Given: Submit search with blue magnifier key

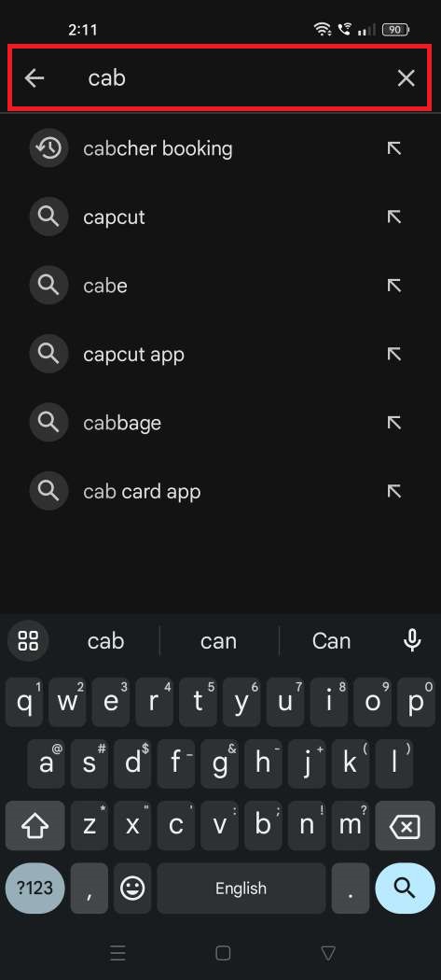Looking at the screenshot, I should 406,889.
